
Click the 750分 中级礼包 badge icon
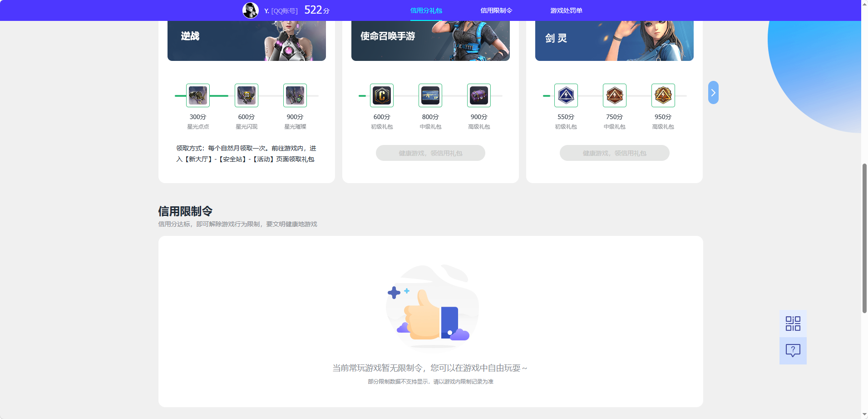click(x=615, y=95)
